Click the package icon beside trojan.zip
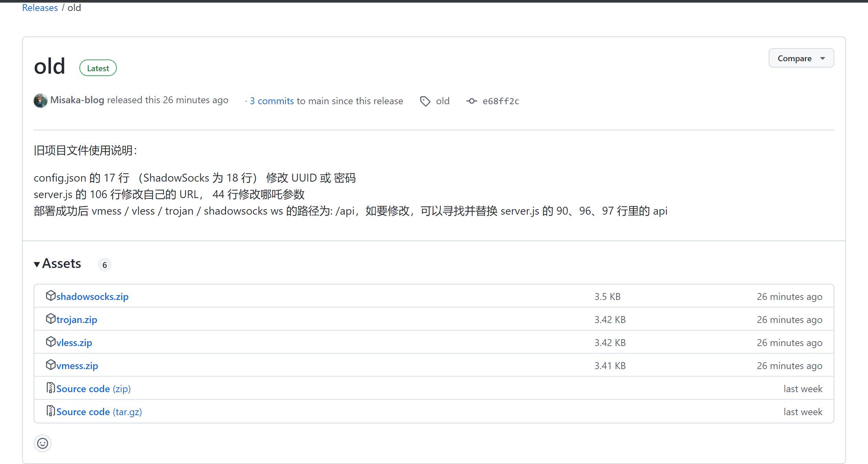Screen dimensions: 868x464 pos(51,319)
